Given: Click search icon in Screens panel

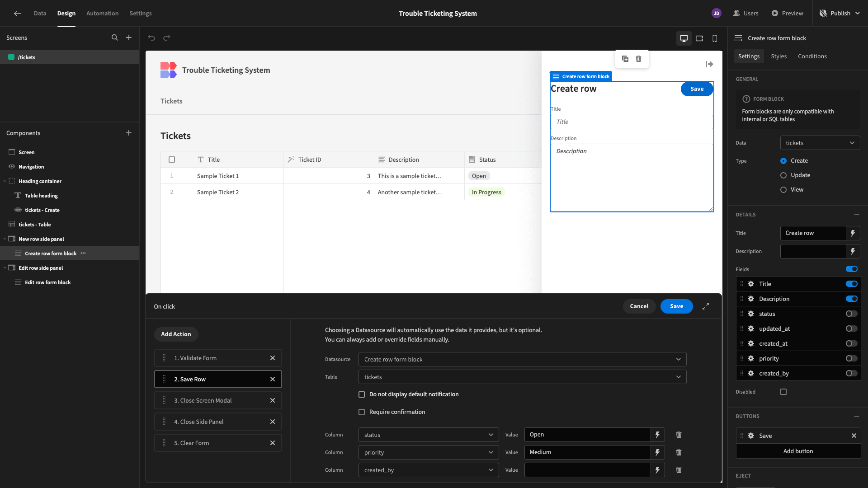Looking at the screenshot, I should click(115, 38).
